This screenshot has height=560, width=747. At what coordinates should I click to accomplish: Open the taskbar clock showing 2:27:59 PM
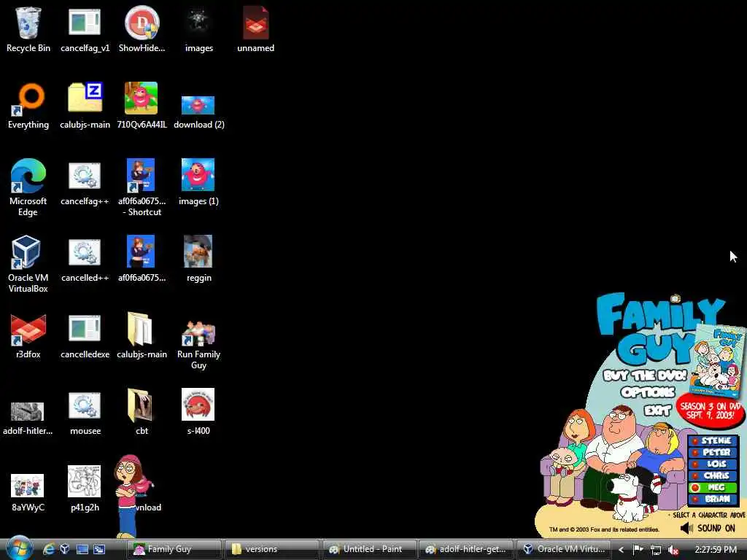(716, 550)
